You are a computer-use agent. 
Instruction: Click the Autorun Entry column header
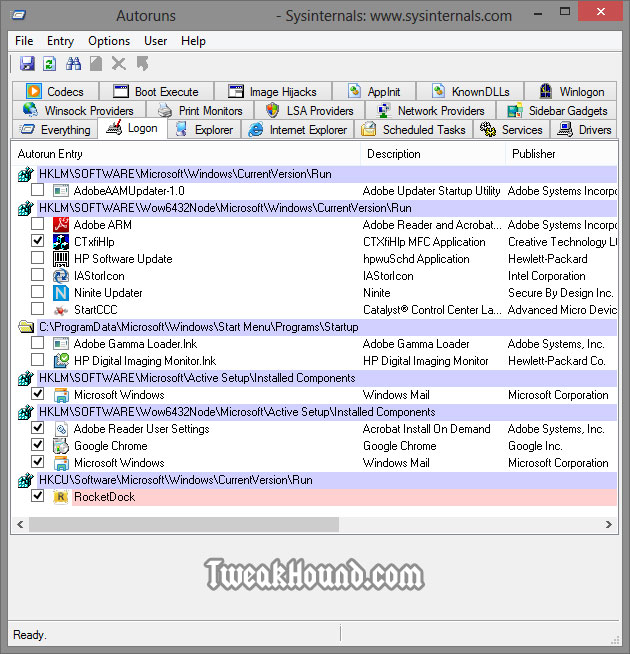[186, 154]
